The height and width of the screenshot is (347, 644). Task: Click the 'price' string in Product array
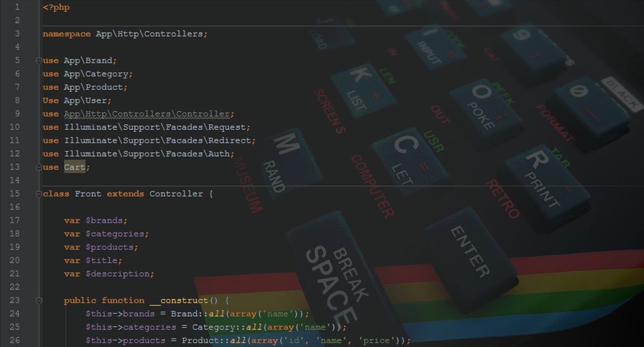(x=380, y=341)
